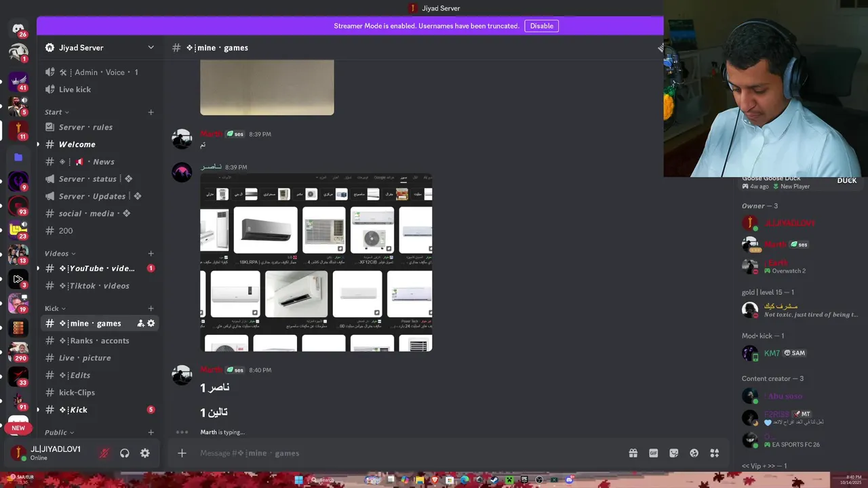Screen dimensions: 868x488
Task: Open mine games channel settings gear
Action: (x=151, y=323)
